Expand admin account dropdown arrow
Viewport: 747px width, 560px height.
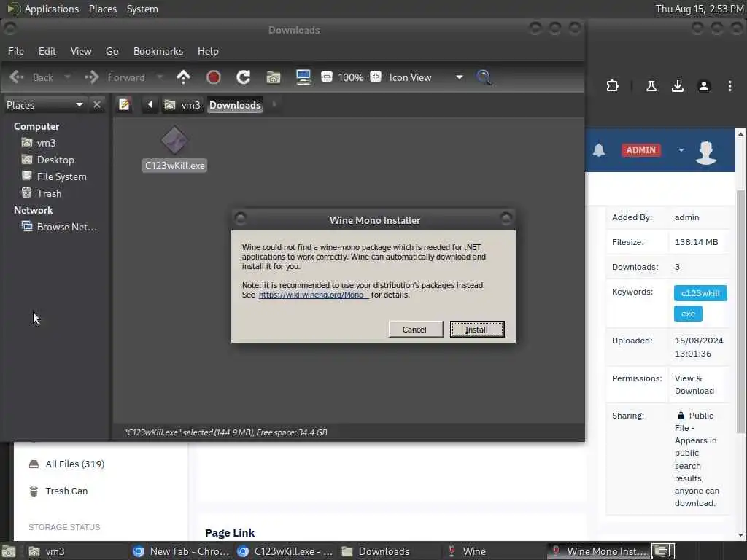pyautogui.click(x=681, y=150)
